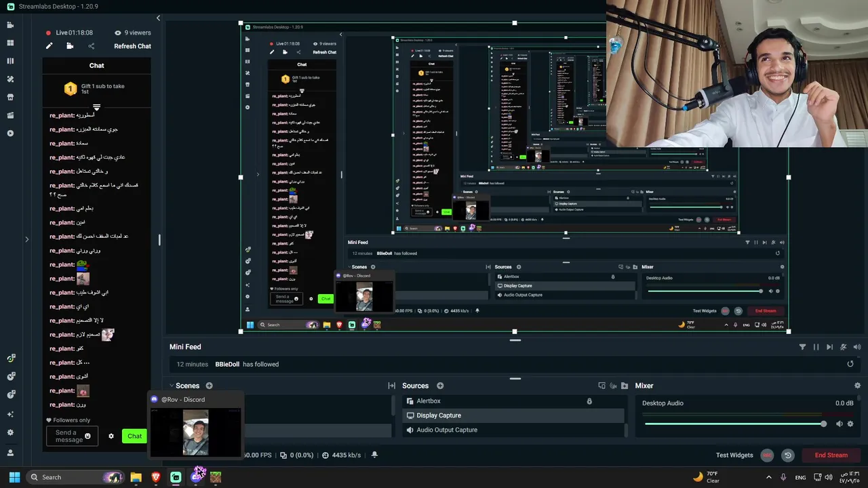Click the 9 viewers counter
The image size is (868, 488).
(x=133, y=33)
